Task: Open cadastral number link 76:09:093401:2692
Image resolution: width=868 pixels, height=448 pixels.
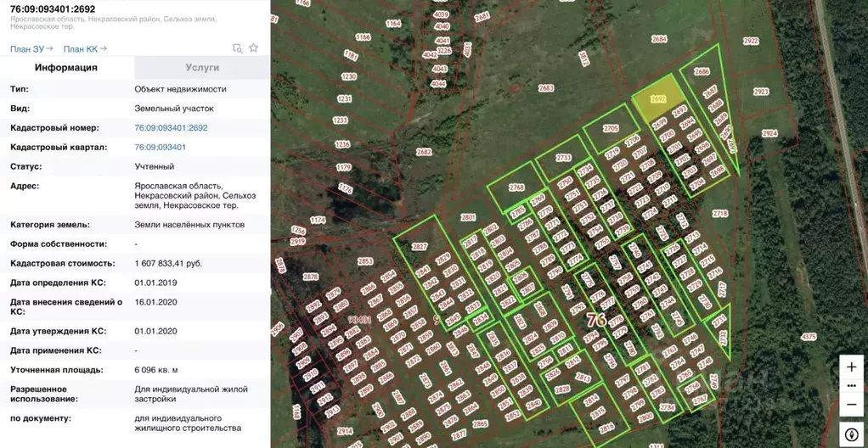Action: click(x=171, y=128)
